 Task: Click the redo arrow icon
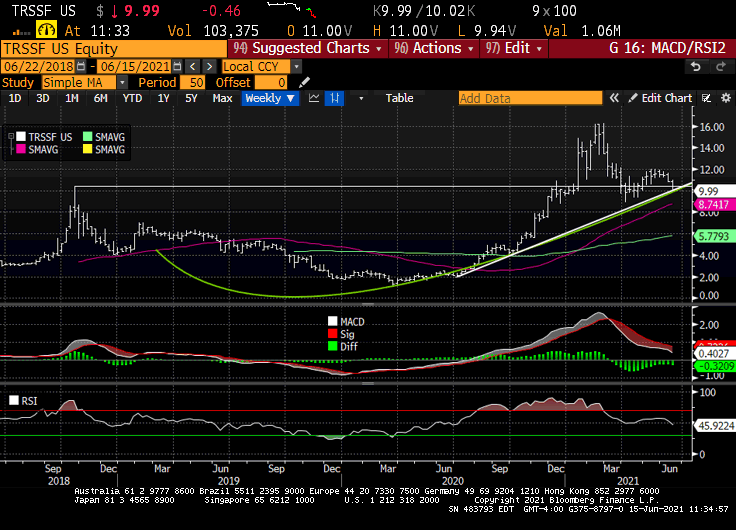(721, 67)
